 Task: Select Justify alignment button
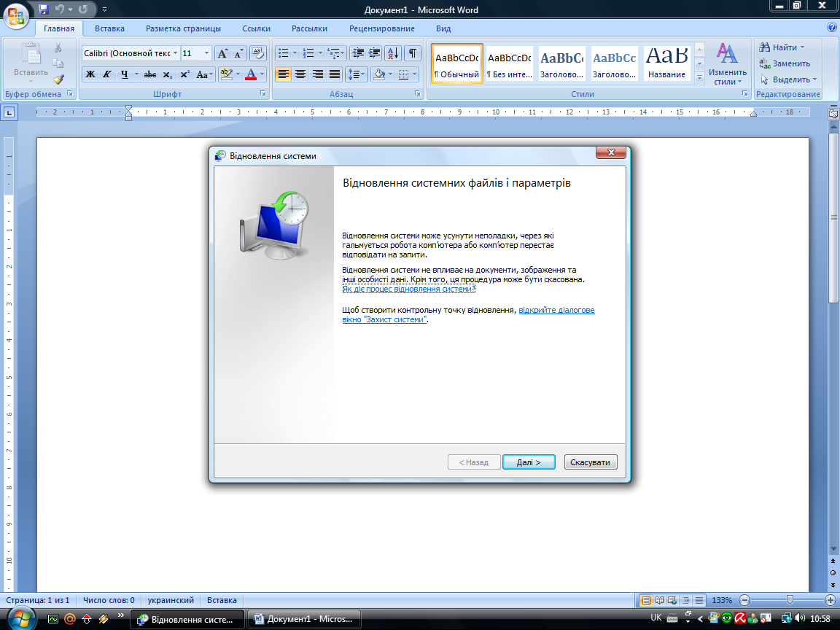335,74
